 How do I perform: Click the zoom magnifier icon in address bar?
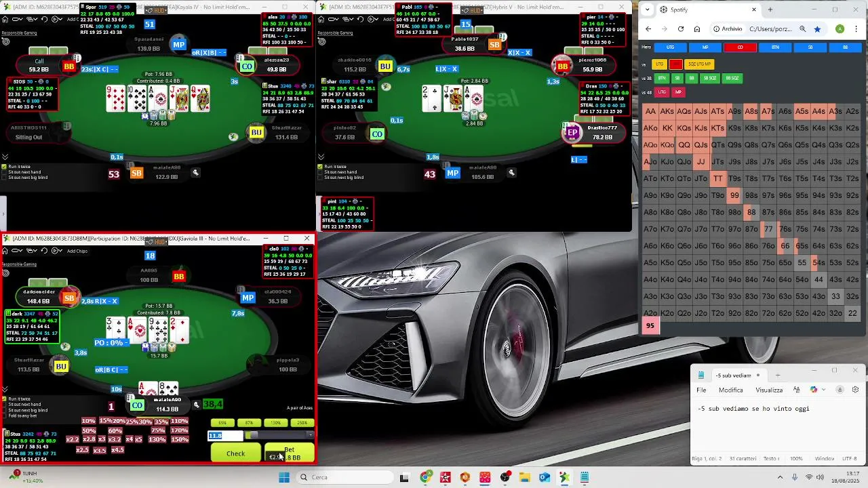tap(803, 29)
